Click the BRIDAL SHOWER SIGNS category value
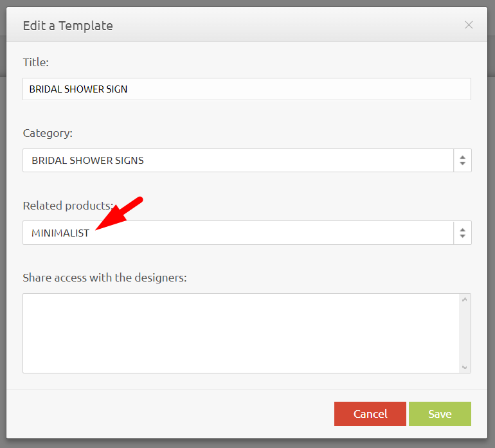 tap(87, 161)
